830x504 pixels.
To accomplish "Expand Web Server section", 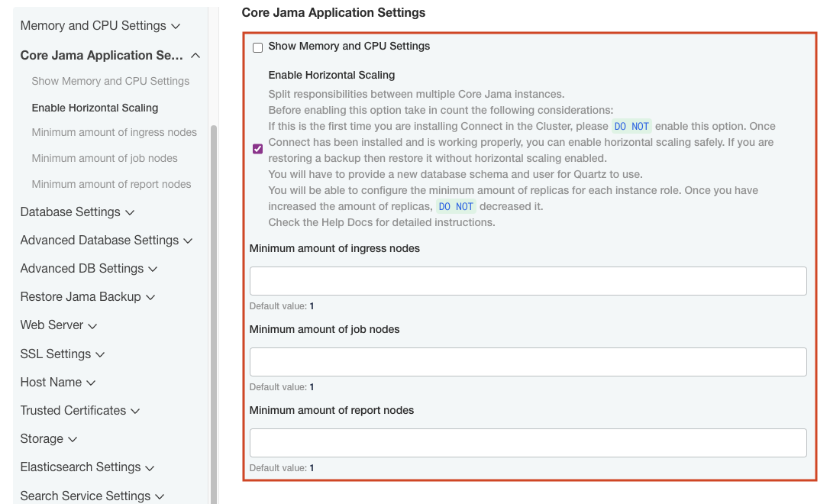I will tap(58, 325).
